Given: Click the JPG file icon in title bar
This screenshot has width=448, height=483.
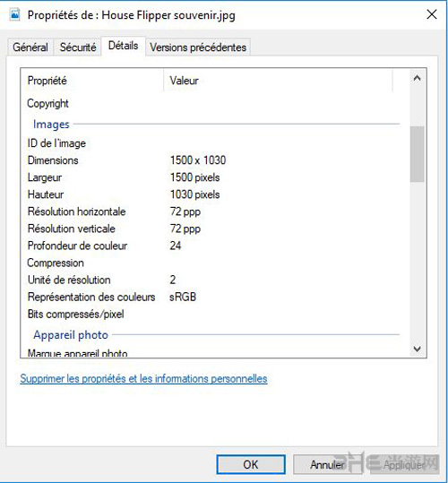Looking at the screenshot, I should click(x=14, y=14).
